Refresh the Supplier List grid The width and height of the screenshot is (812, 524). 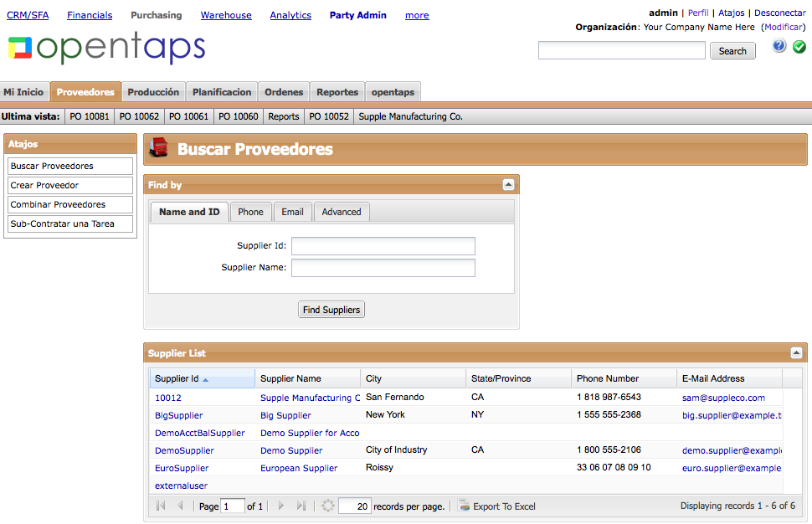pyautogui.click(x=328, y=506)
